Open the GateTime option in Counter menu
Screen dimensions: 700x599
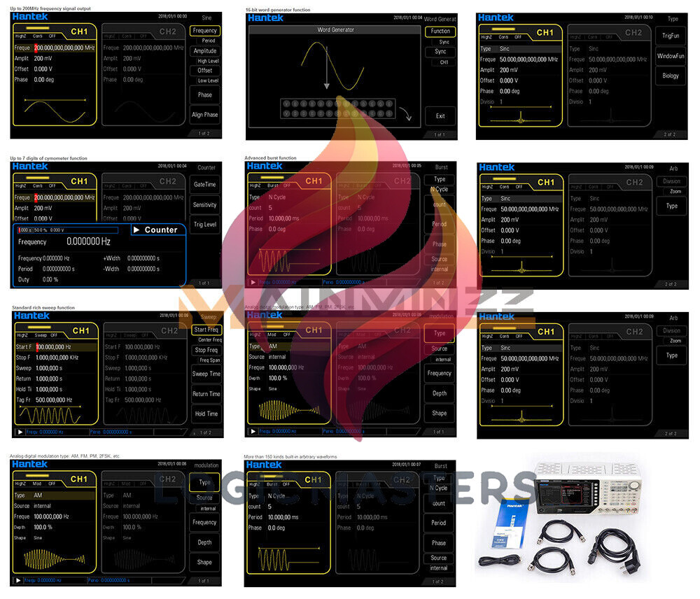click(x=204, y=184)
